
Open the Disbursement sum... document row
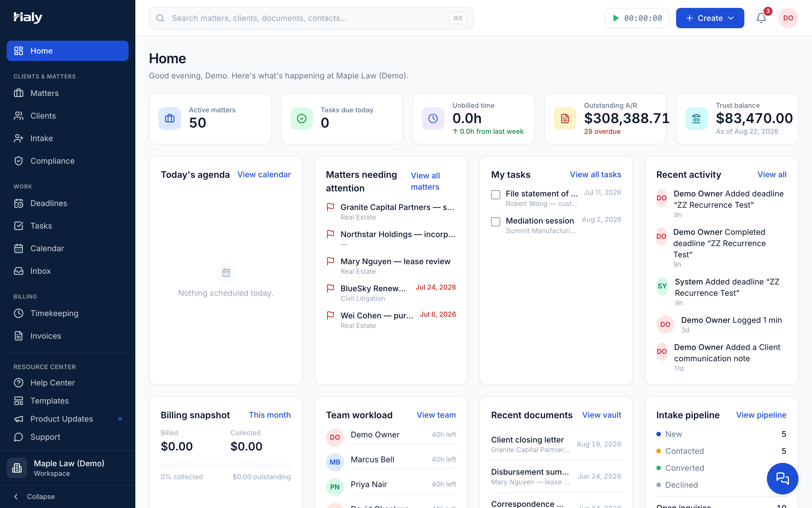point(556,476)
